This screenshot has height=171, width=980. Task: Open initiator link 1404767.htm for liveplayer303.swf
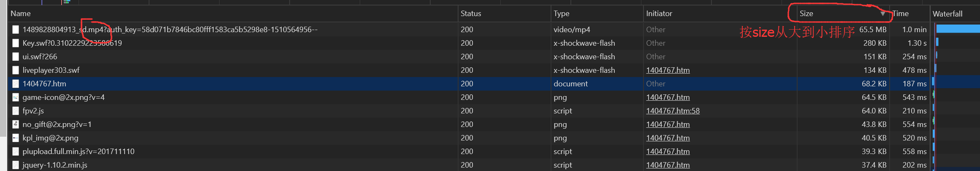[x=668, y=70]
